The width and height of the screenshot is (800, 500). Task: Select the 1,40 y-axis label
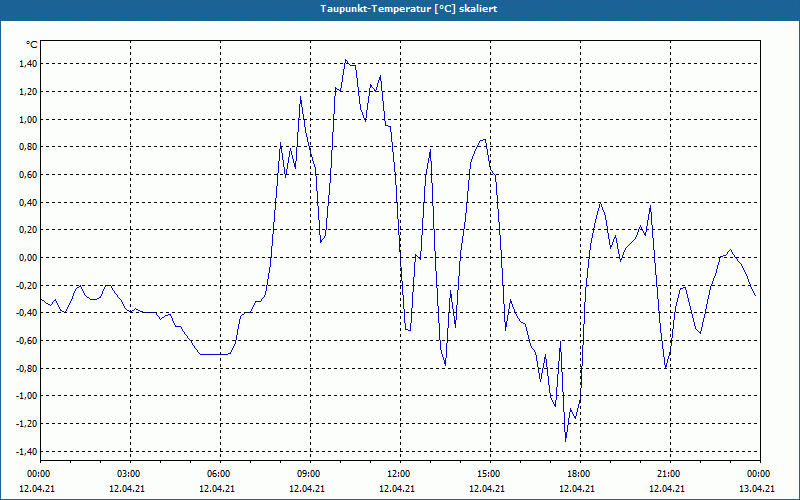click(x=28, y=64)
